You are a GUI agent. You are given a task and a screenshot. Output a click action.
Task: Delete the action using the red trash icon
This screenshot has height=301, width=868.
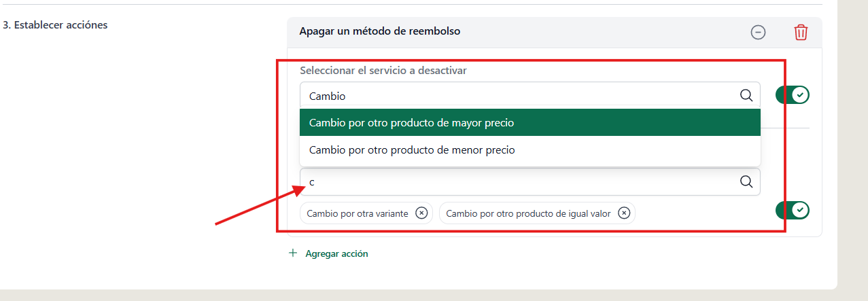(801, 32)
